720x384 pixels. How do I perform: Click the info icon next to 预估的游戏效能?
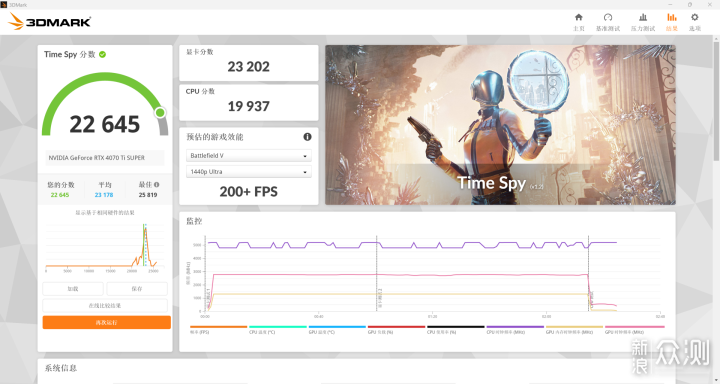(x=307, y=136)
